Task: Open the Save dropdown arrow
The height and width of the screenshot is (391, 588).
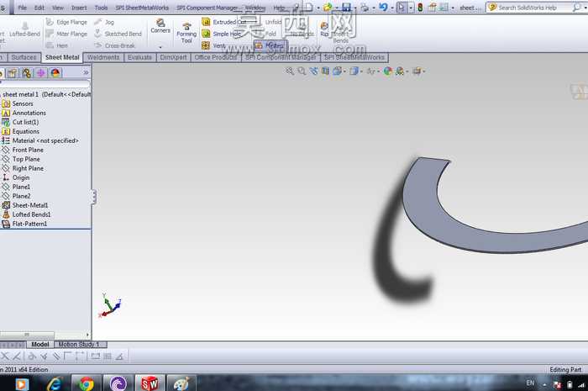Action: click(355, 8)
